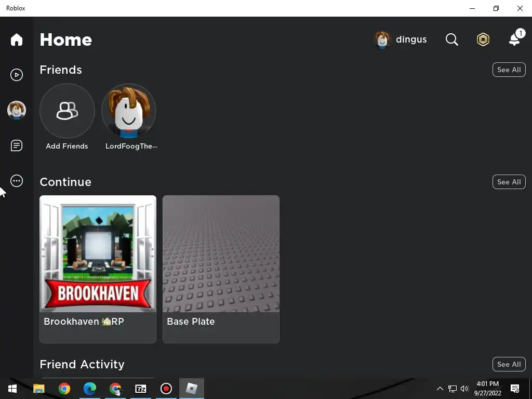Open the Brookhaven game thumbnail
This screenshot has height=399, width=532.
(98, 254)
